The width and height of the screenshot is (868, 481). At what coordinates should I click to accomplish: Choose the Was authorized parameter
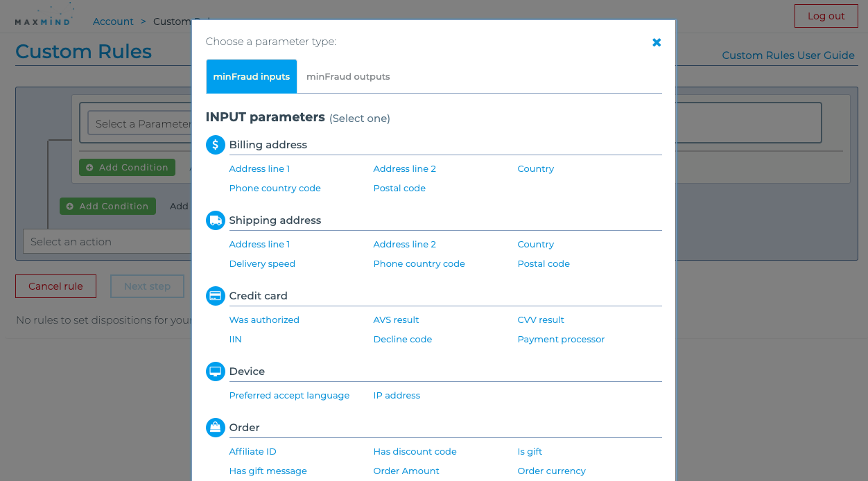pos(264,320)
